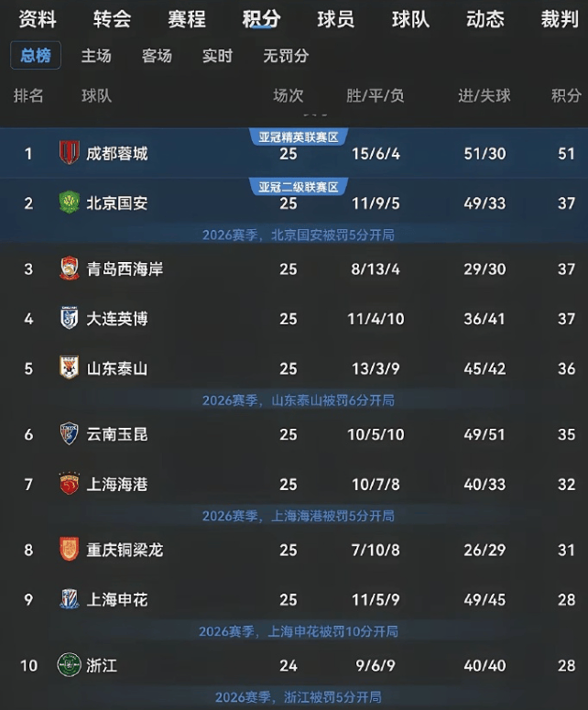Open the 浙江 round green logo
The width and height of the screenshot is (588, 710).
pos(70,665)
